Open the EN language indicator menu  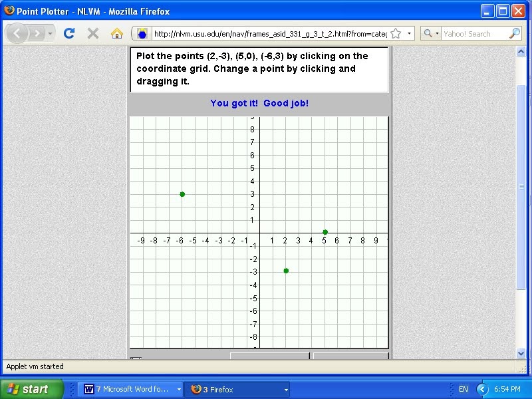pos(464,389)
